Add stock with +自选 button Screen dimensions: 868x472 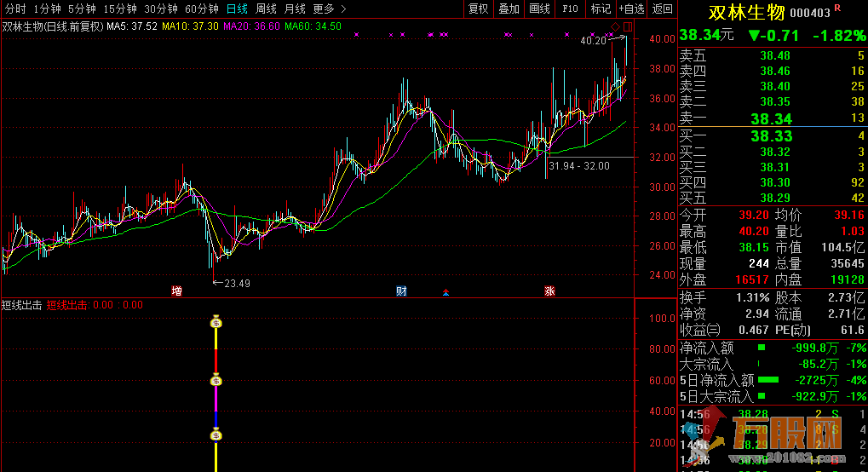coord(632,9)
